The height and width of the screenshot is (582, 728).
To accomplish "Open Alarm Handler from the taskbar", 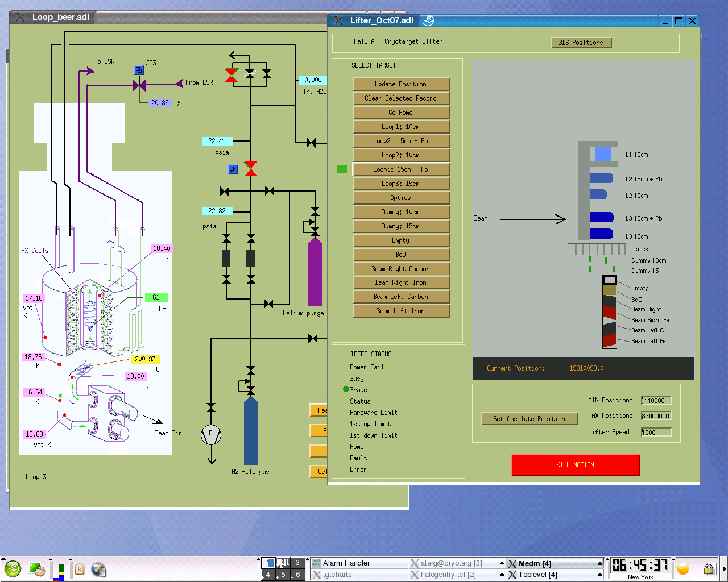I will [x=359, y=563].
